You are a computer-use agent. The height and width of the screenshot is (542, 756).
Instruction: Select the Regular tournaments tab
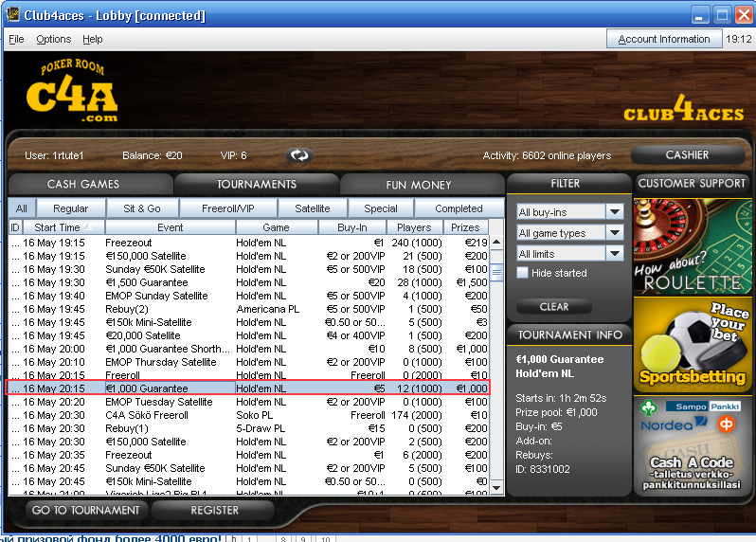70,208
